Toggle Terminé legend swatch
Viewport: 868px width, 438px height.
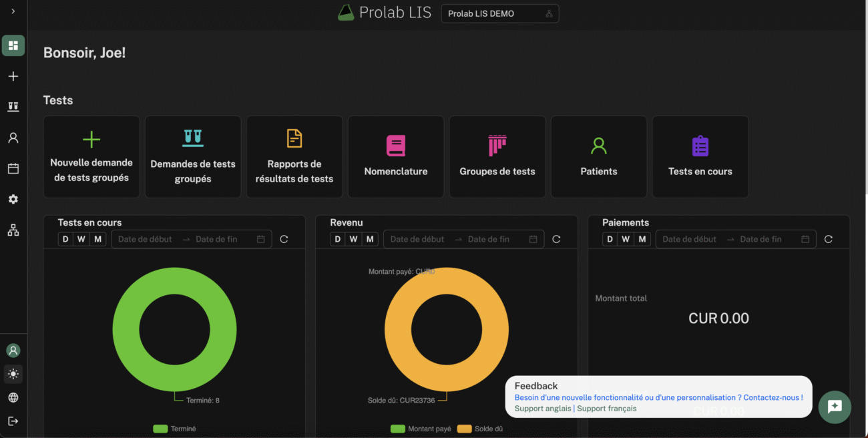click(x=160, y=429)
